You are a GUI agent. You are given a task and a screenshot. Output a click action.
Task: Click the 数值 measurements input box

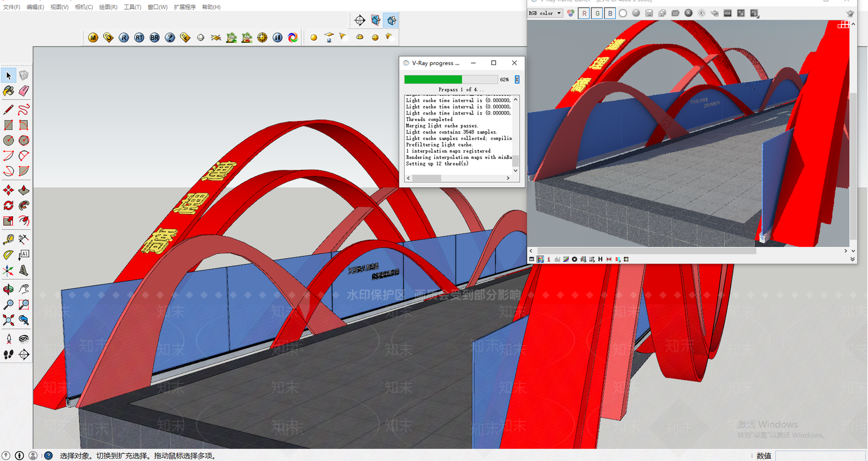coord(820,456)
